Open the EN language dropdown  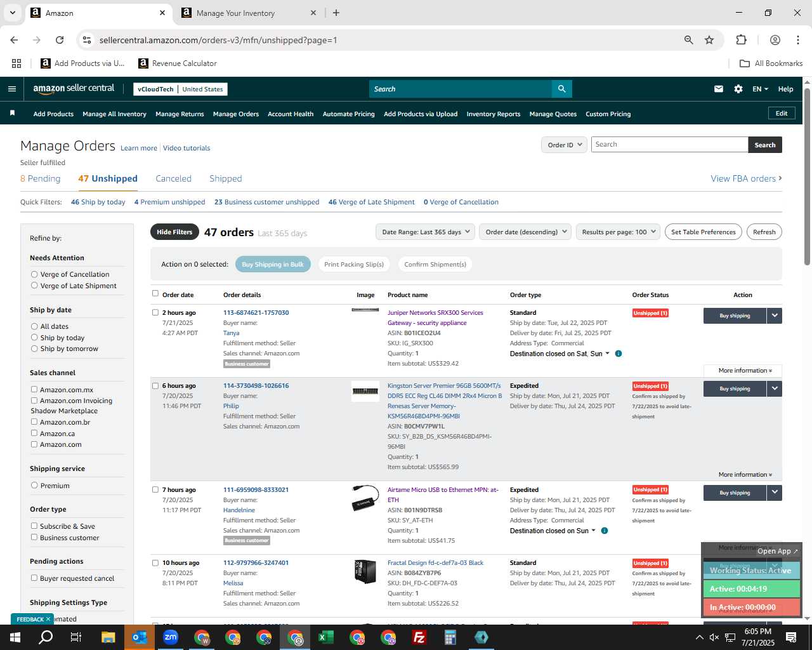tap(760, 89)
